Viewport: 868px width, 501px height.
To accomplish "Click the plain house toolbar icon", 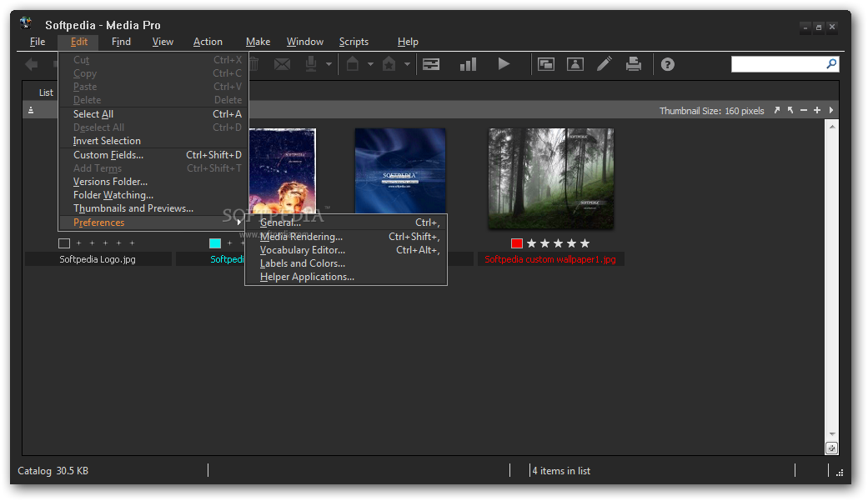I will pyautogui.click(x=353, y=64).
